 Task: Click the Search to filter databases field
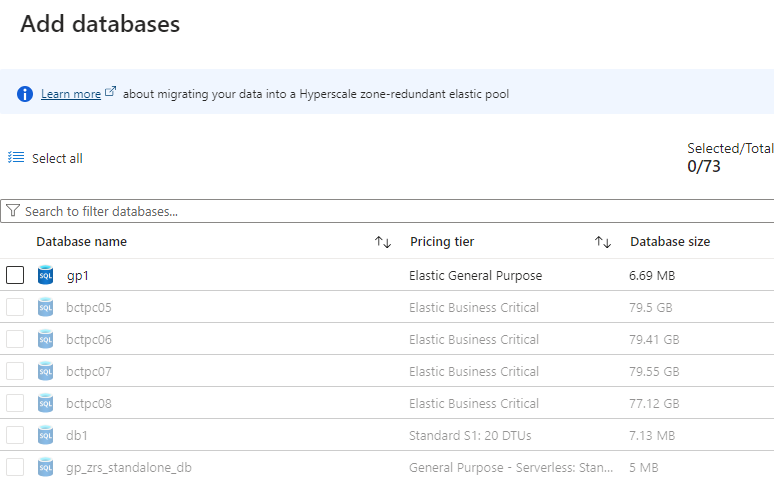390,211
